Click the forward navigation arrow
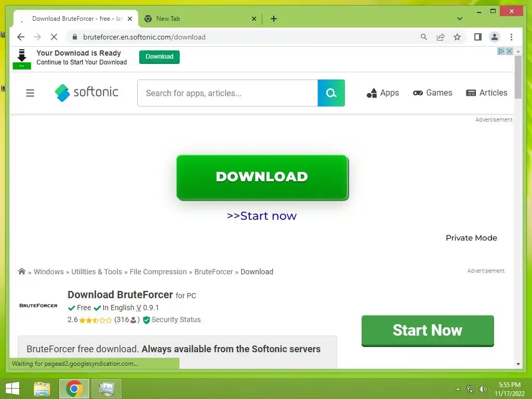Image resolution: width=532 pixels, height=399 pixels. click(x=37, y=37)
